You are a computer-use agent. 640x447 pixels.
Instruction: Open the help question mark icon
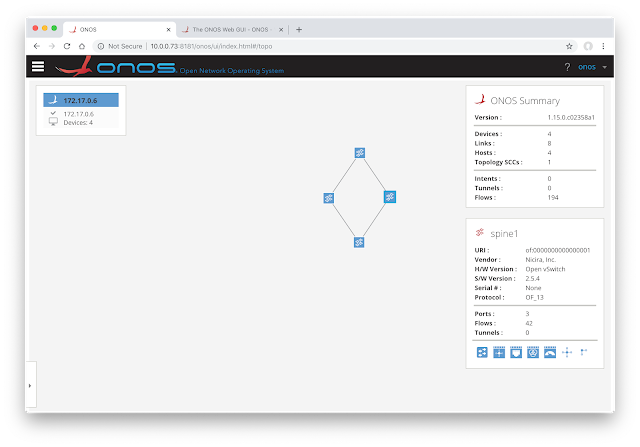click(567, 67)
